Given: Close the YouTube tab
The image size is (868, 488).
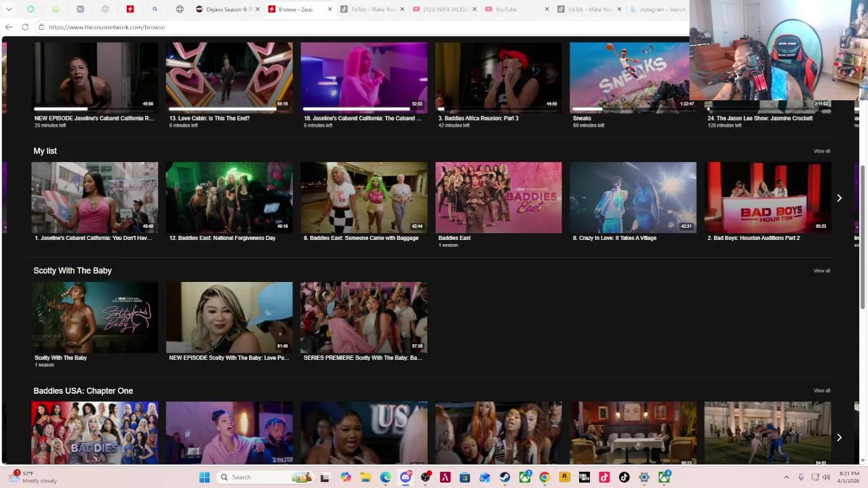Looking at the screenshot, I should (547, 9).
